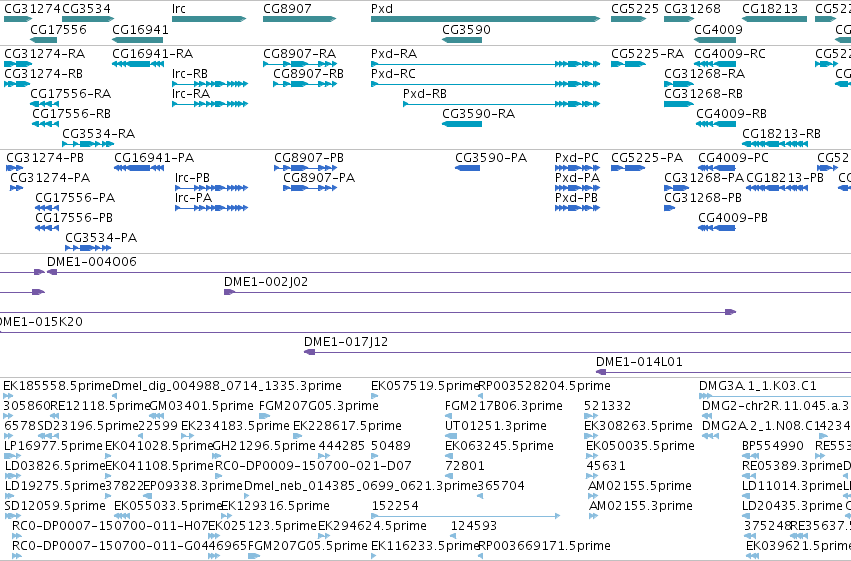Image resolution: width=851 pixels, height=561 pixels.
Task: Click EST EK050035.5prime
Action: 591,456
